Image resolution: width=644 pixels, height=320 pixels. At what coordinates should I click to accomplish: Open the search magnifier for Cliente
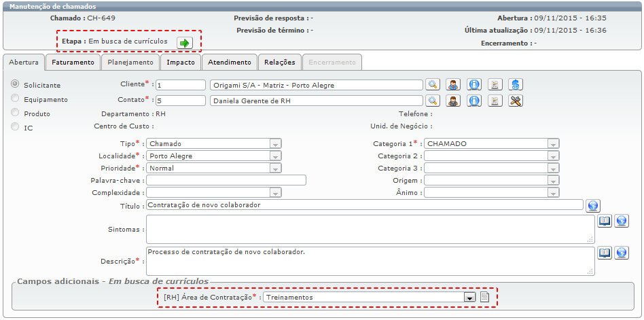pyautogui.click(x=433, y=85)
